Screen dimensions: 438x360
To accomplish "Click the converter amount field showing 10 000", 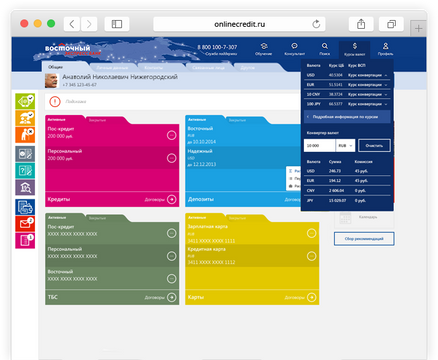I will pos(320,146).
